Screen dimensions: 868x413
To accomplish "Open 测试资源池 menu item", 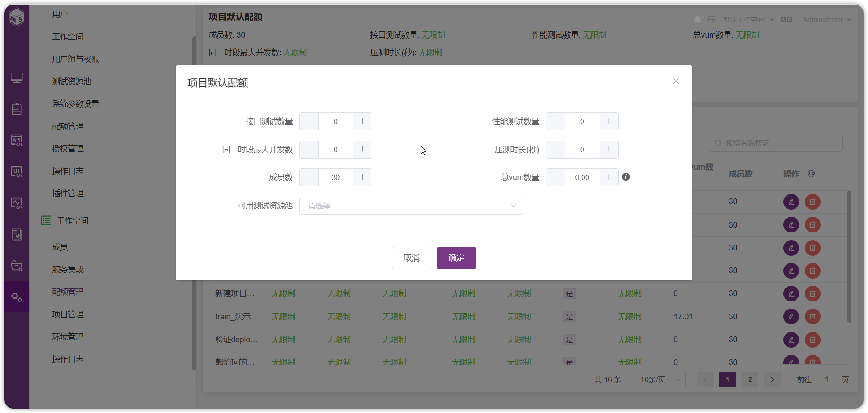I will 72,82.
